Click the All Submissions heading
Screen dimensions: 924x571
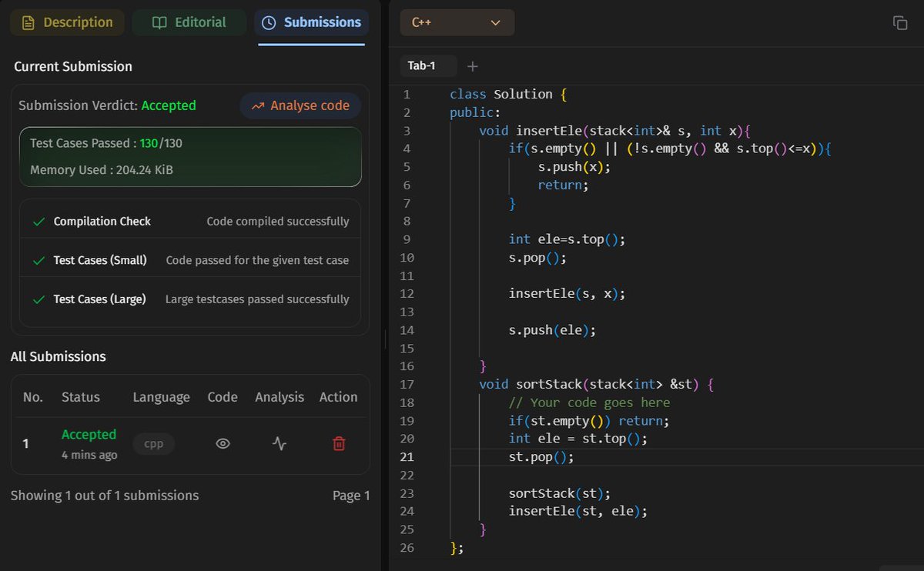click(58, 356)
